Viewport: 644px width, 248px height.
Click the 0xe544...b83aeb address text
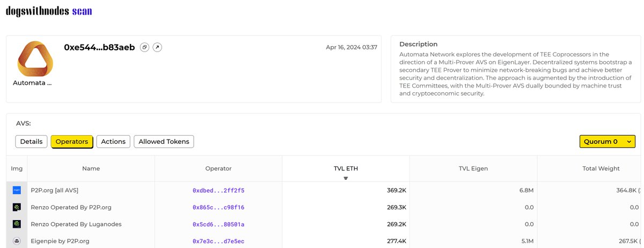click(x=99, y=47)
